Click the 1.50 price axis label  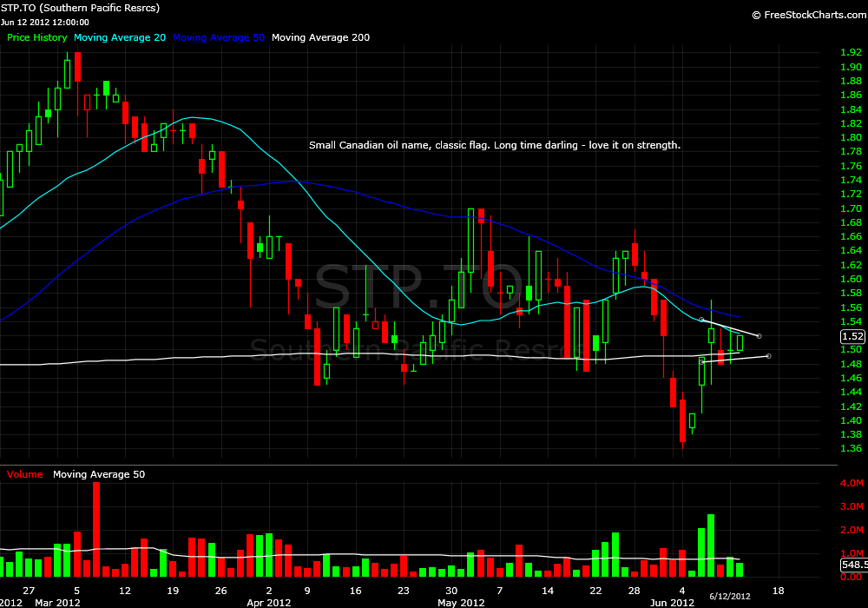click(x=851, y=349)
